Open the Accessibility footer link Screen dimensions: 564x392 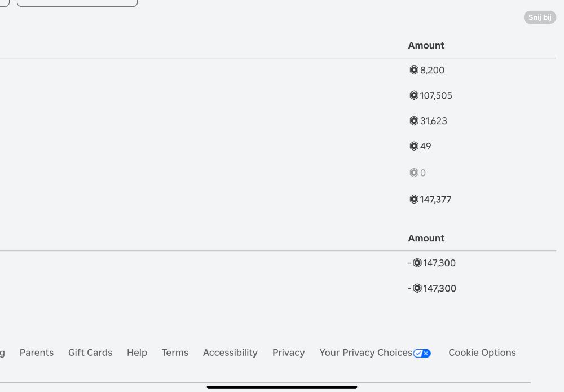tap(230, 353)
